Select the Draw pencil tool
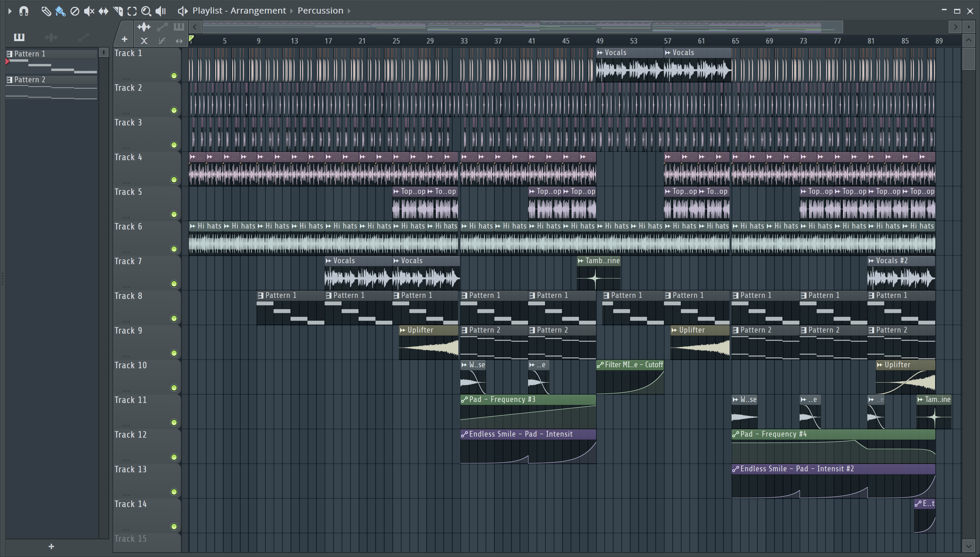This screenshot has height=557, width=980. (46, 11)
